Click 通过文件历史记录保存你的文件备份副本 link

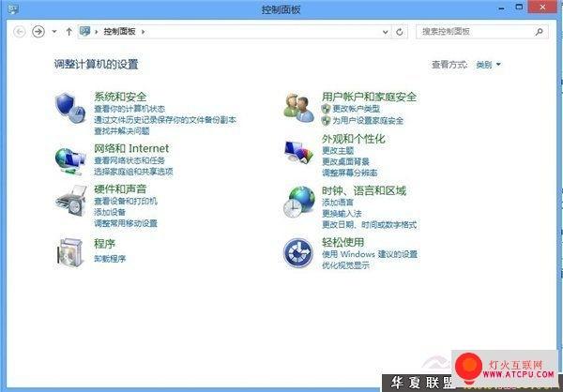click(165, 120)
